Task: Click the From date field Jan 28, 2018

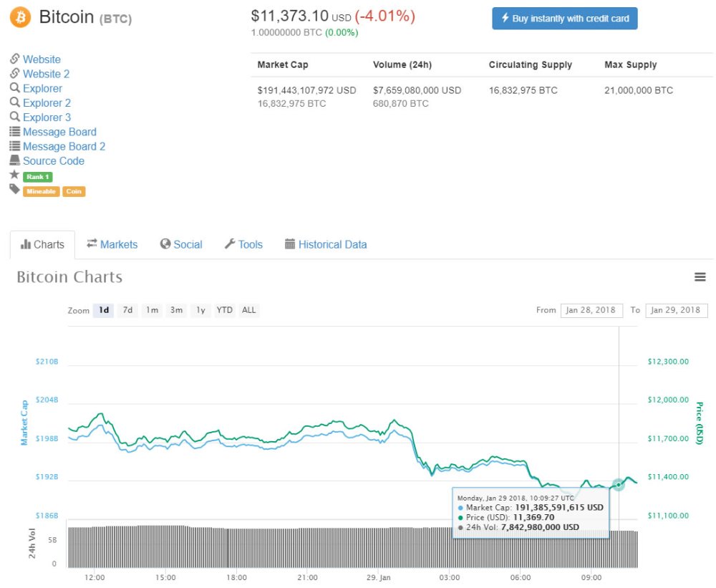Action: pos(591,310)
